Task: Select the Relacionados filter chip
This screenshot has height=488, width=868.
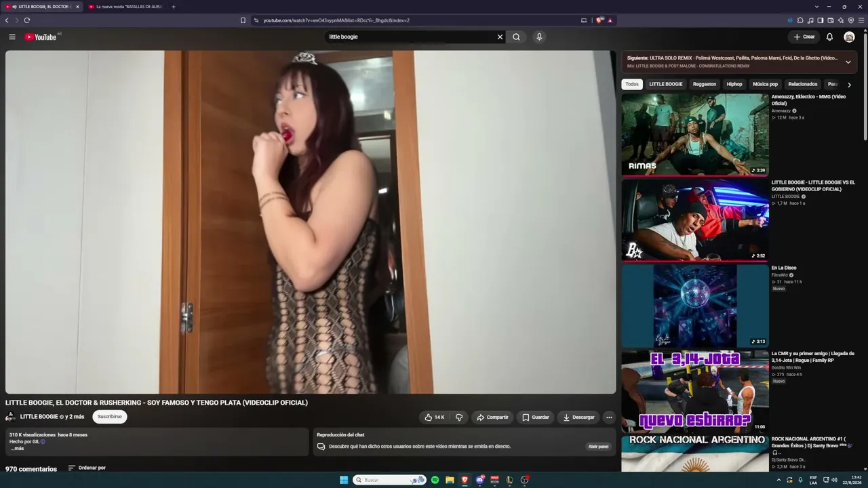Action: pos(803,84)
